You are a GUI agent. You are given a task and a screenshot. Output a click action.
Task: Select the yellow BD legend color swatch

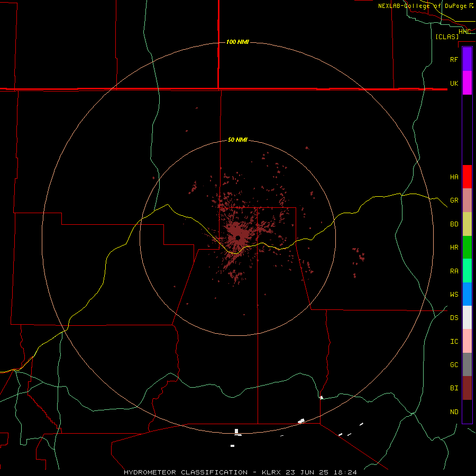click(x=467, y=224)
